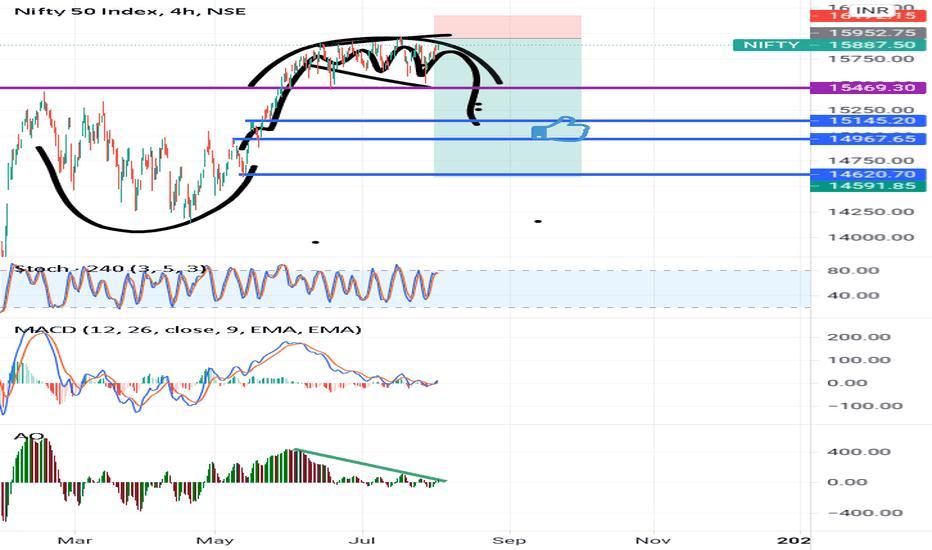Click the INR currency label
This screenshot has height=550, width=932.
pyautogui.click(x=872, y=10)
